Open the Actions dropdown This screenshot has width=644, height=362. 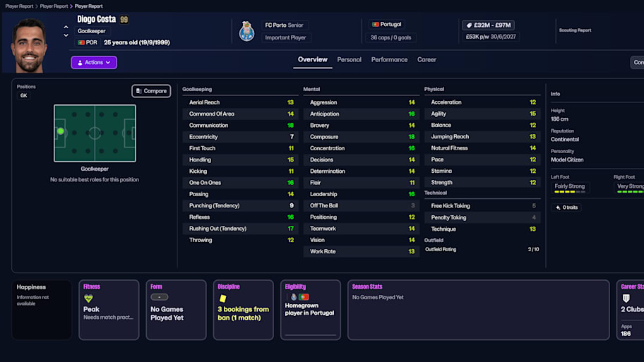(94, 62)
